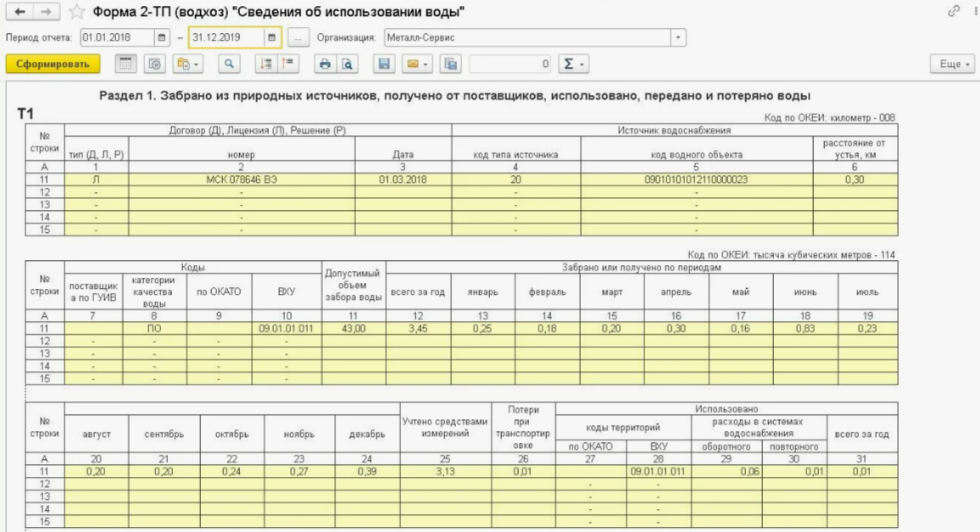Select water object code 090101010121100000023
Image resolution: width=980 pixels, height=532 pixels.
pyautogui.click(x=696, y=180)
